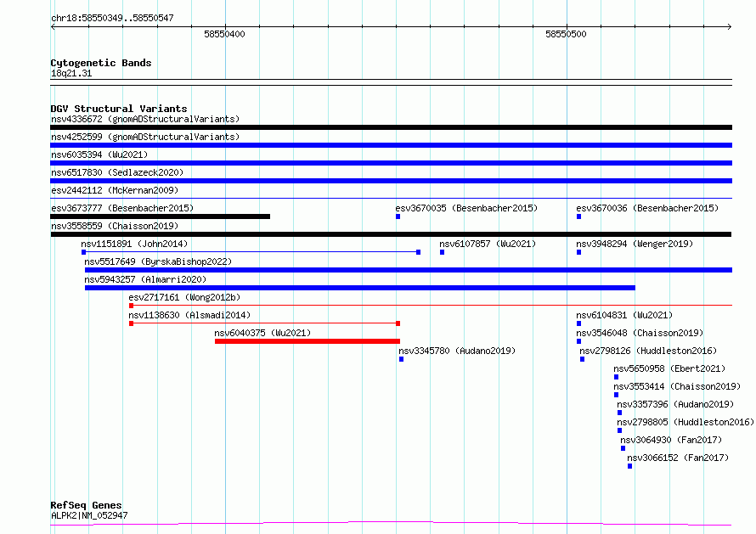The width and height of the screenshot is (756, 534).
Task: Select esv3670036 (Besenbacher2015) label
Action: click(x=647, y=208)
